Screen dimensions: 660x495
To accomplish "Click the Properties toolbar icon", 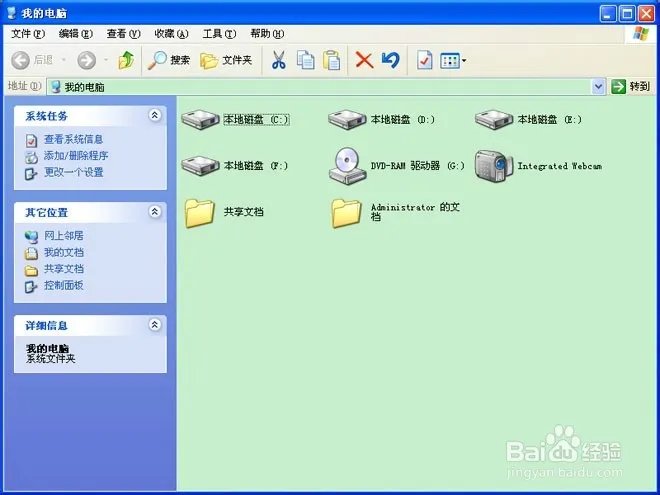I will (424, 60).
